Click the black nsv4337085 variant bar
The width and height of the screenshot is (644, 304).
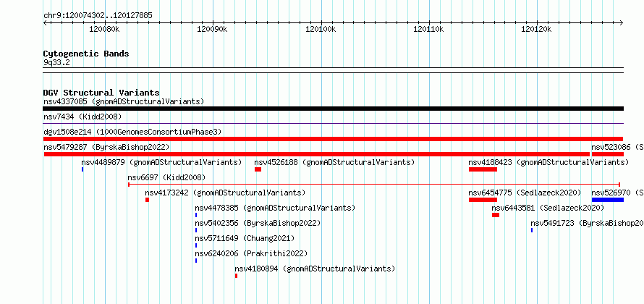coord(333,109)
